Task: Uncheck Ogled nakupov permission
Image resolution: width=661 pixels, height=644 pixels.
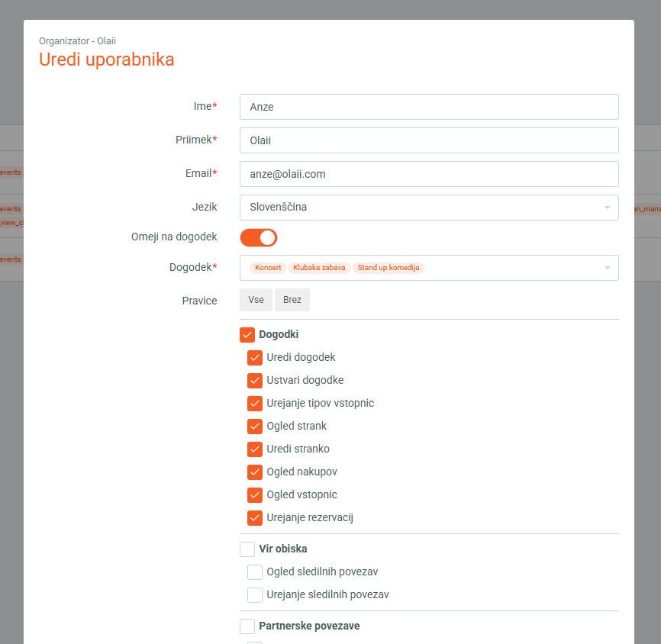Action: [255, 472]
